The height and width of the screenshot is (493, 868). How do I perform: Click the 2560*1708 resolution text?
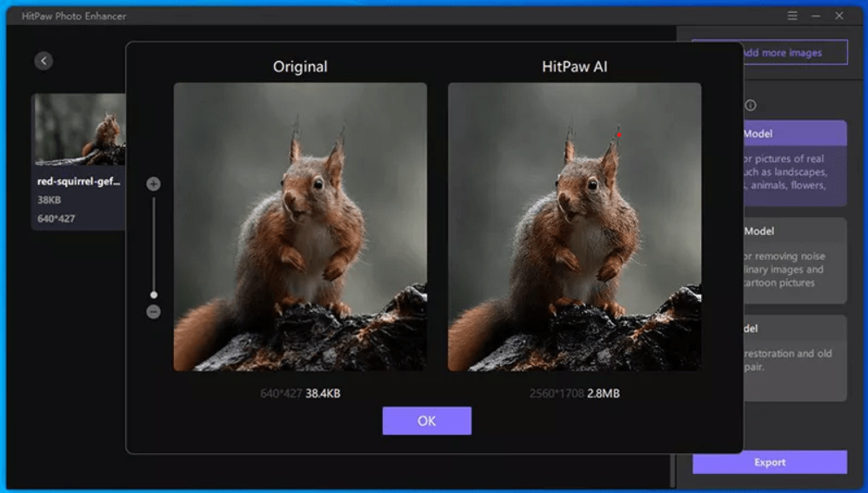(557, 393)
